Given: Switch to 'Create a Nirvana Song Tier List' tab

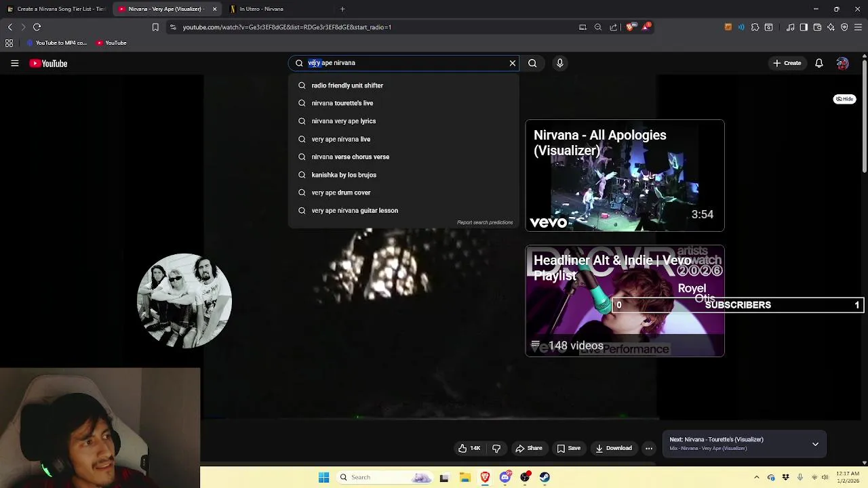Looking at the screenshot, I should [56, 9].
